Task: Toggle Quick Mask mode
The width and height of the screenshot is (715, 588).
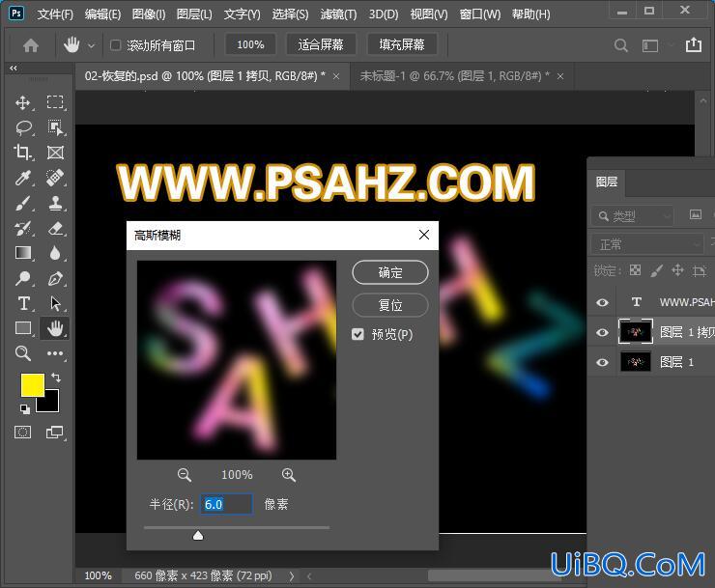Action: [x=23, y=433]
